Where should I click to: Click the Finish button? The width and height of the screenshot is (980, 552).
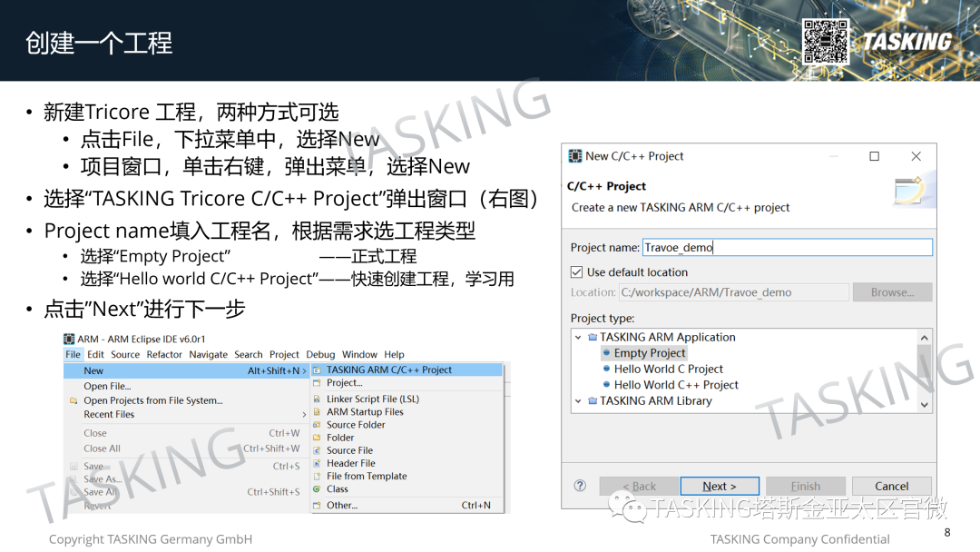(806, 486)
